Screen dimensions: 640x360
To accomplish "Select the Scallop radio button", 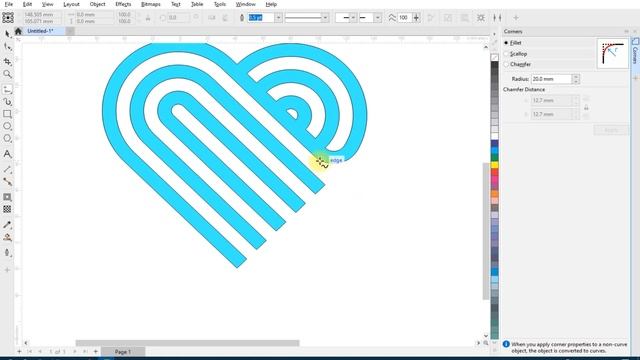I will [x=506, y=54].
